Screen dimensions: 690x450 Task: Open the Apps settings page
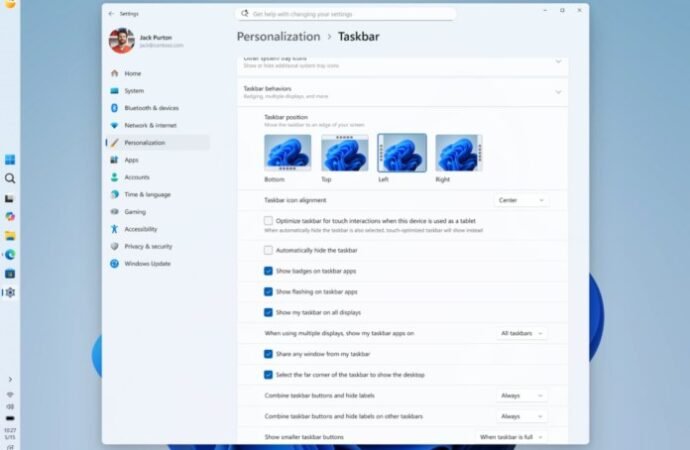158,160
